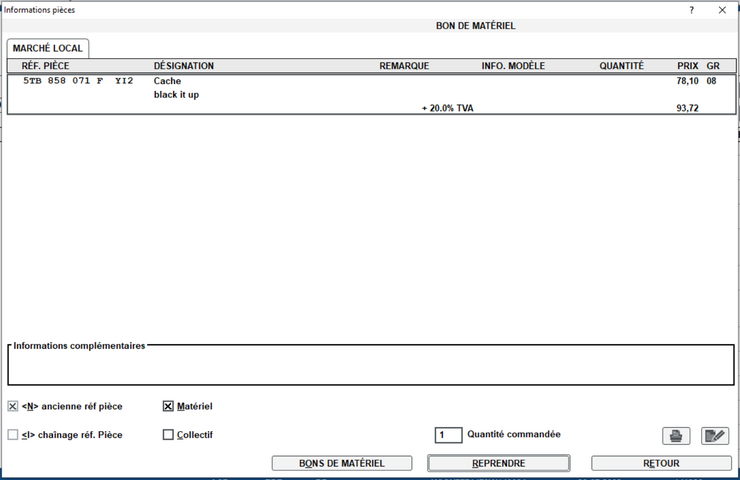This screenshot has height=480, width=740.
Task: Click the Quantité commandée input field
Action: tap(449, 436)
